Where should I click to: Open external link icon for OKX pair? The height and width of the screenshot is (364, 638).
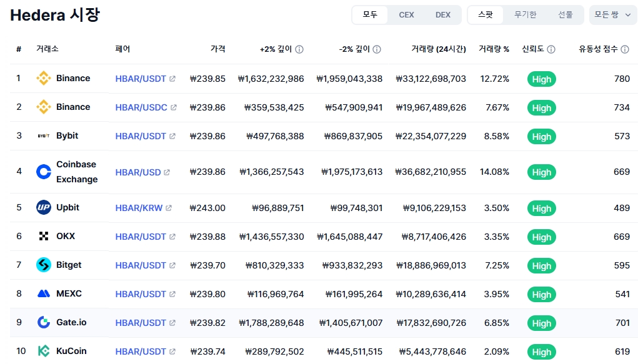(x=172, y=237)
